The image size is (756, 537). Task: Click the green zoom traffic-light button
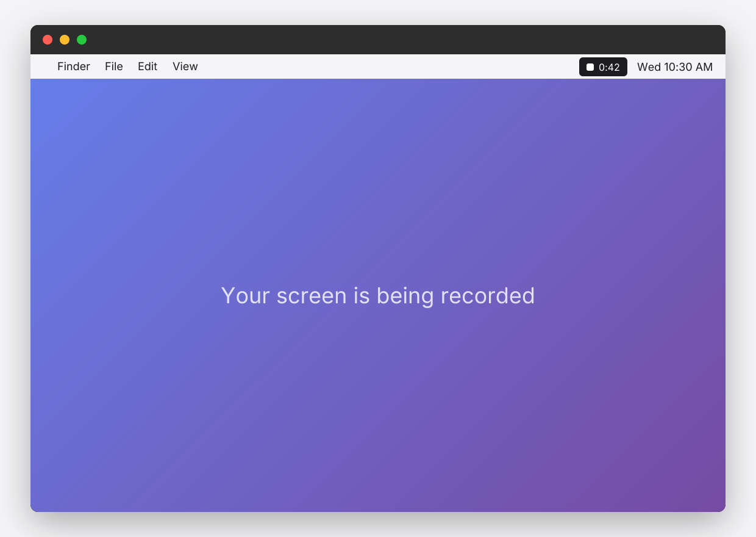[81, 40]
